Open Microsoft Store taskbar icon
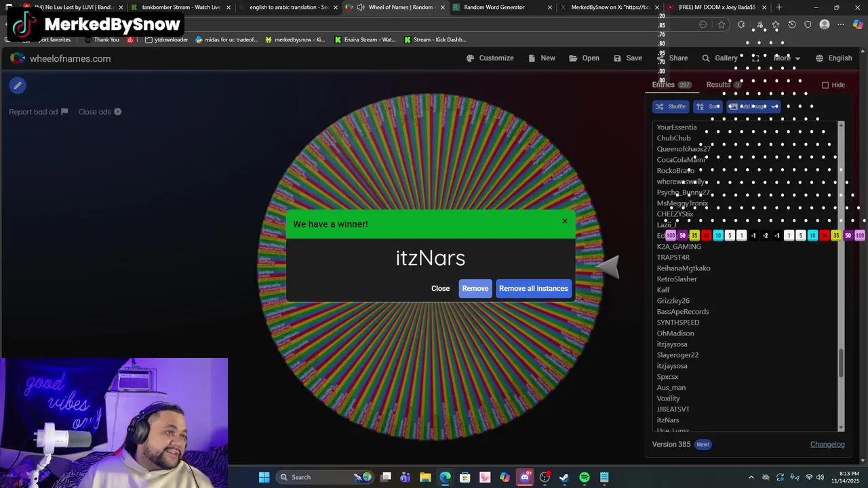868x488 pixels. click(x=465, y=477)
